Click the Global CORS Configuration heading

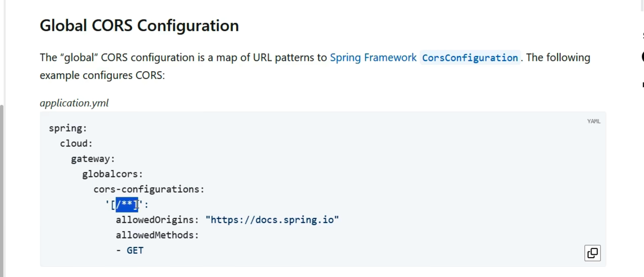[x=139, y=26]
